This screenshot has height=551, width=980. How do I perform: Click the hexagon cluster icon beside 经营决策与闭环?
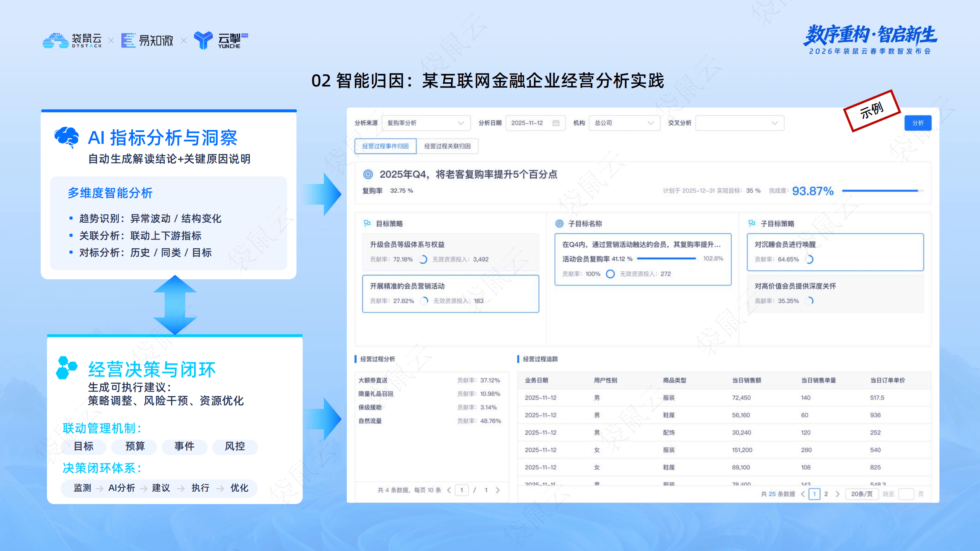click(66, 368)
